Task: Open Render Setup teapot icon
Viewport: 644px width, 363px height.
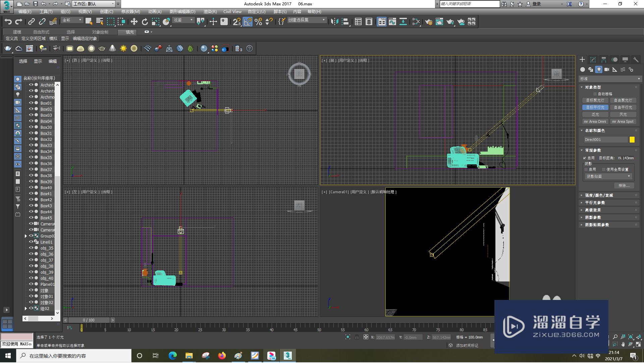Action: (428, 22)
